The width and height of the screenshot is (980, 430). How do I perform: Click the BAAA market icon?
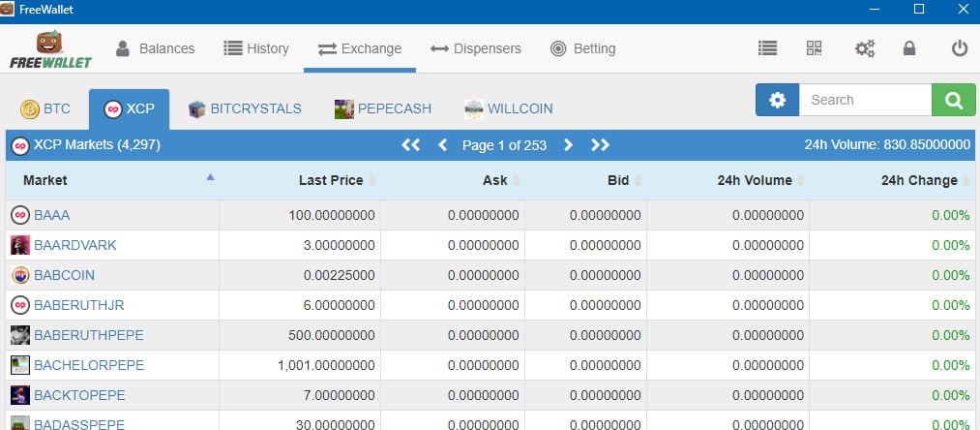point(20,215)
